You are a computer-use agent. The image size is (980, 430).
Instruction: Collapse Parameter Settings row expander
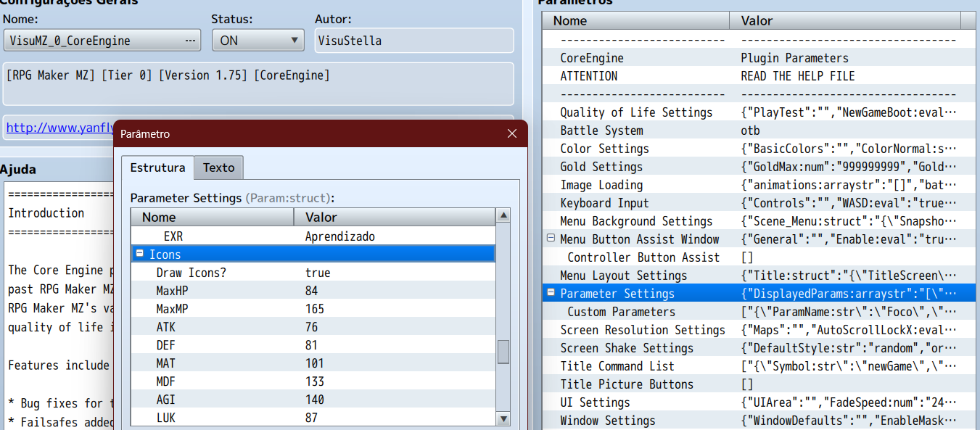[x=551, y=293]
